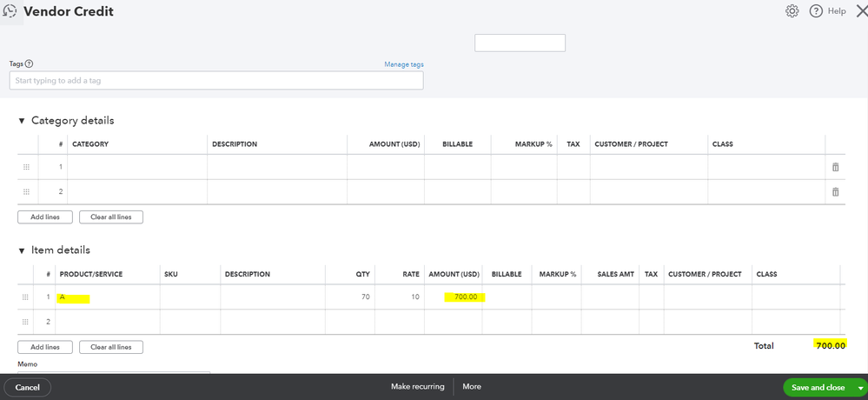
Task: Click Clear all lines under Category details
Action: (111, 217)
